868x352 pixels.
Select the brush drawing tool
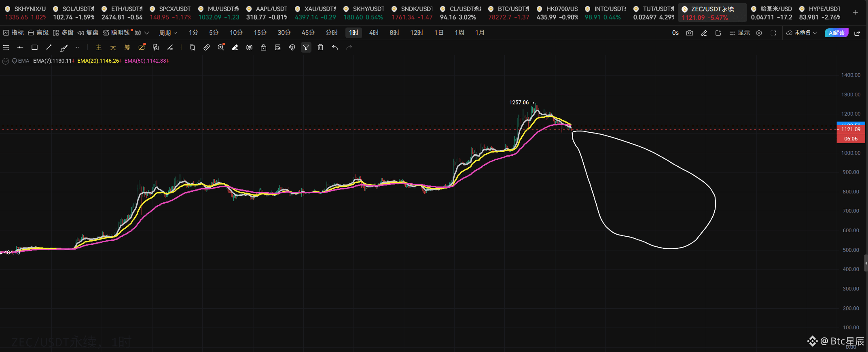64,48
